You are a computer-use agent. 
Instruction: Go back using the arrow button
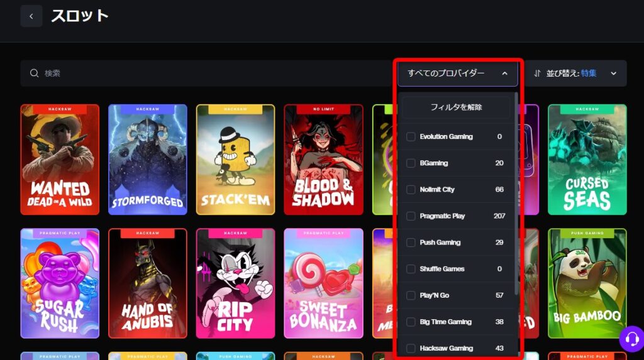(x=31, y=16)
